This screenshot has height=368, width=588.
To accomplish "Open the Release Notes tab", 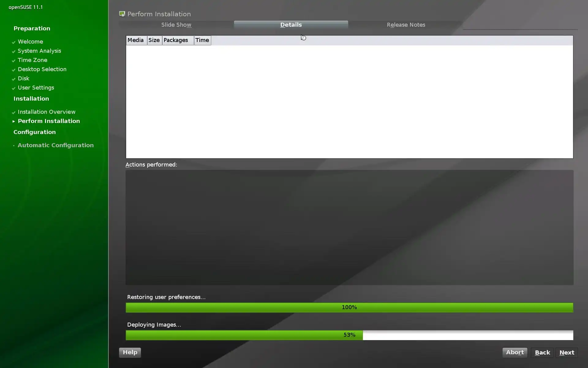I will pyautogui.click(x=406, y=25).
